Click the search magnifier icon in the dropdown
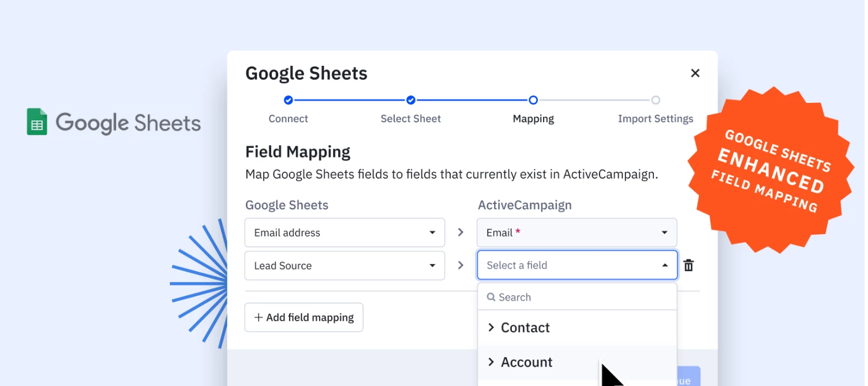This screenshot has height=386, width=868. [x=492, y=296]
